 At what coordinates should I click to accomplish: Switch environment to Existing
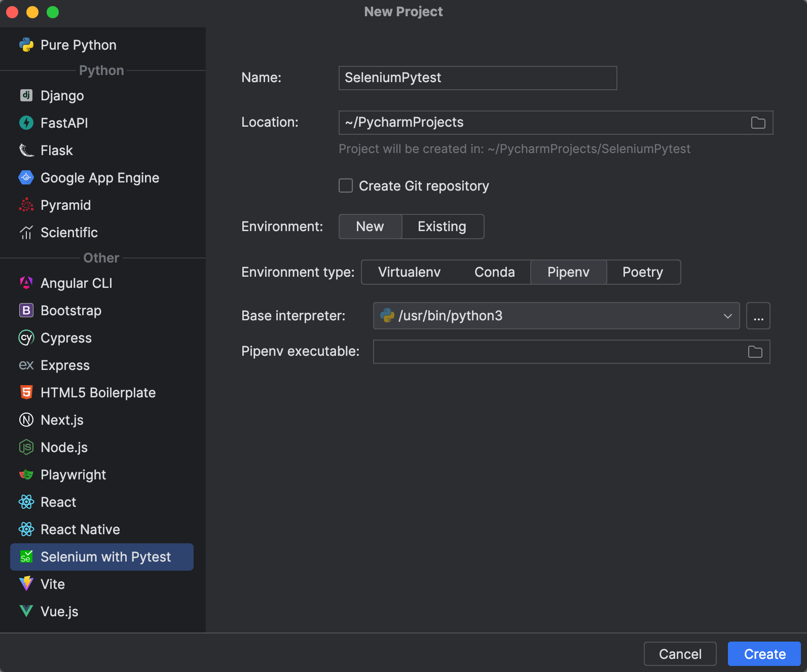click(x=442, y=227)
